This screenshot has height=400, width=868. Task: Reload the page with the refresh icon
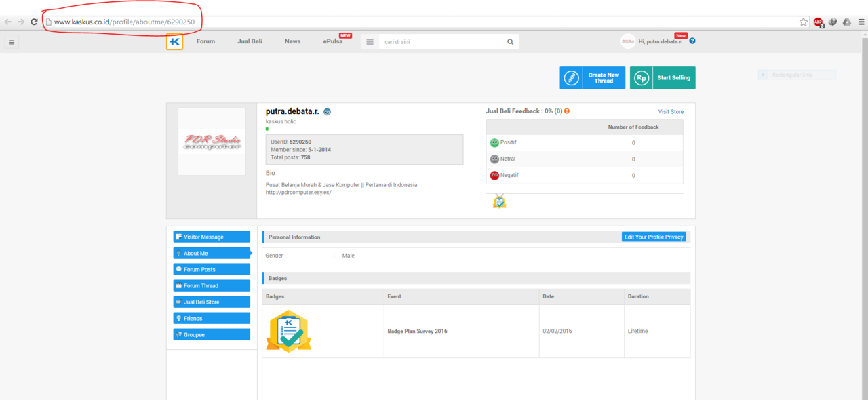[34, 22]
